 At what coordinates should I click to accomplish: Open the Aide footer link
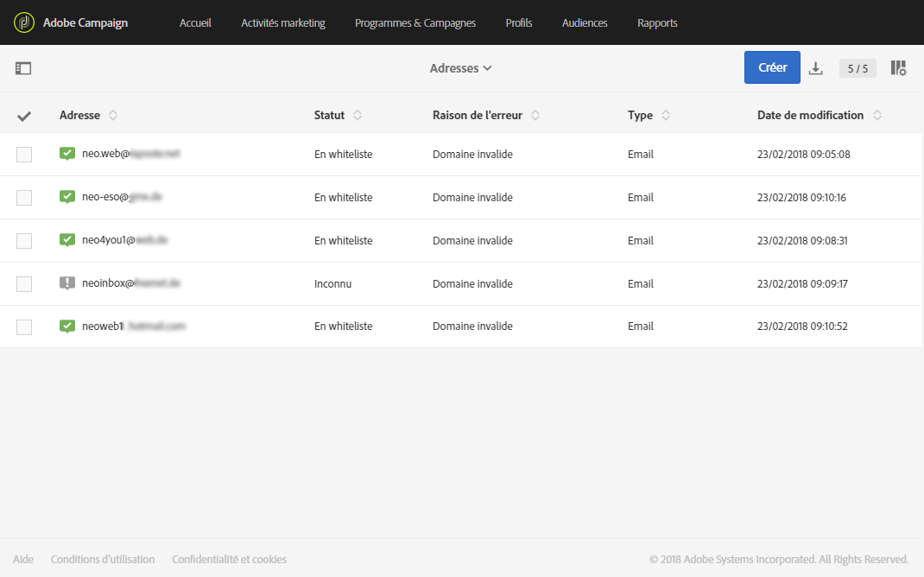tap(23, 560)
